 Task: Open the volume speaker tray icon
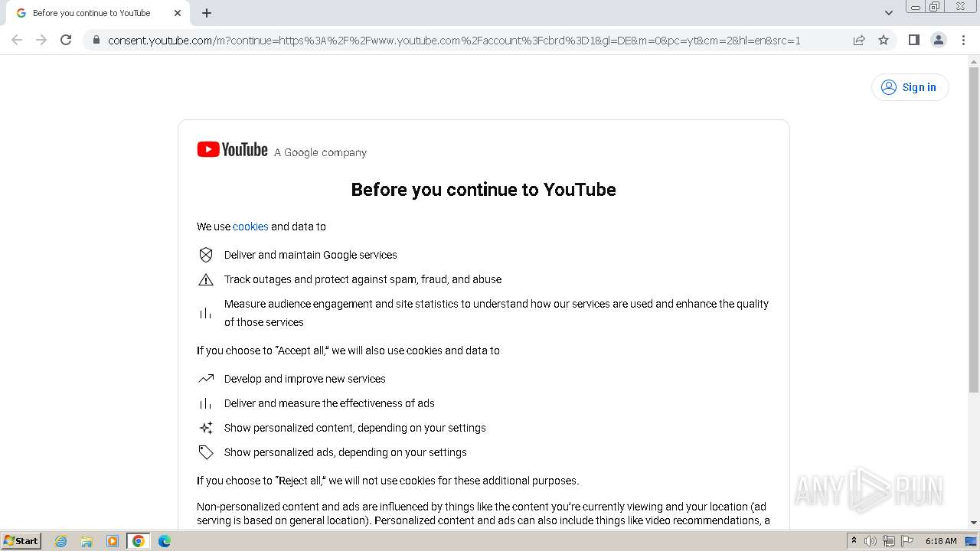[x=871, y=541]
